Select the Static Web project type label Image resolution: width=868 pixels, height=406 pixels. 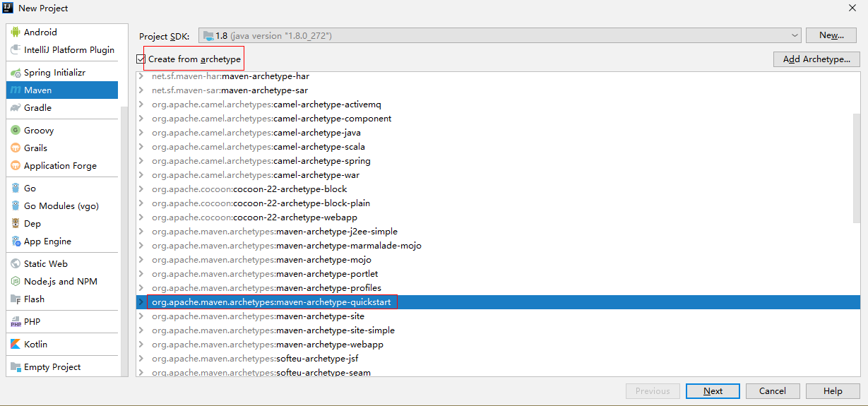point(46,264)
